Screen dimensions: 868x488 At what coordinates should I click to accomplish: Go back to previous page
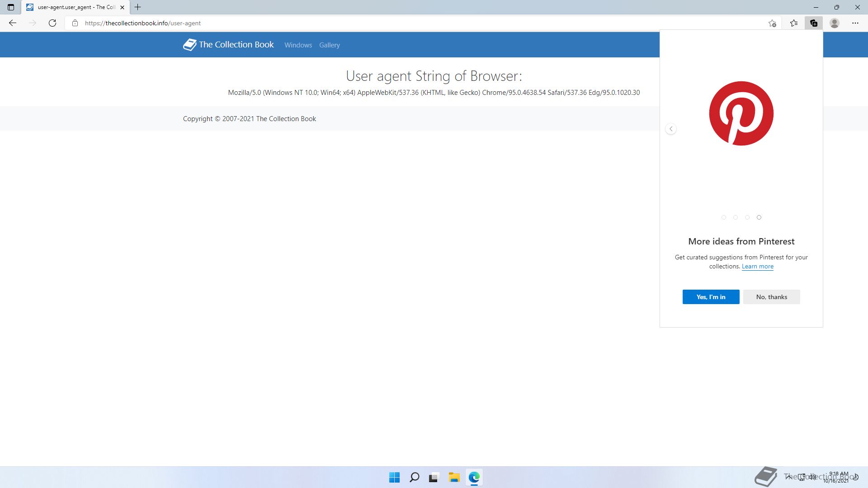[13, 23]
